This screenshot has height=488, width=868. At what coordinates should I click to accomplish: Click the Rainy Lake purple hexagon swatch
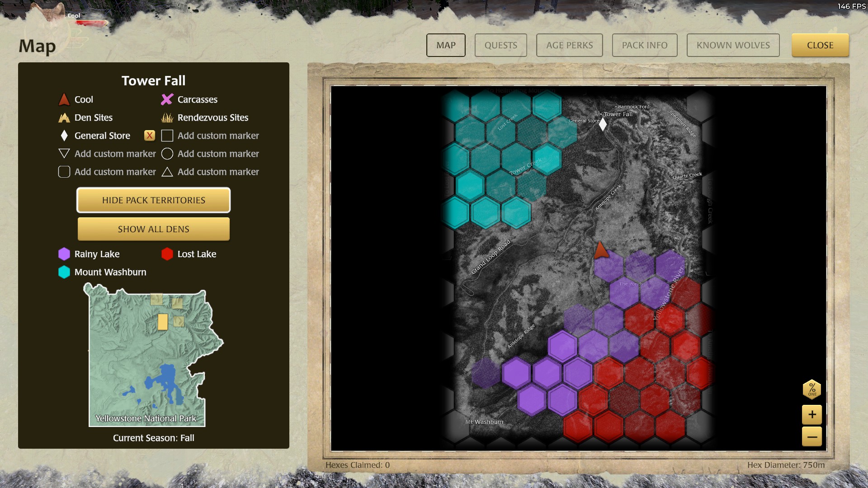pos(64,254)
